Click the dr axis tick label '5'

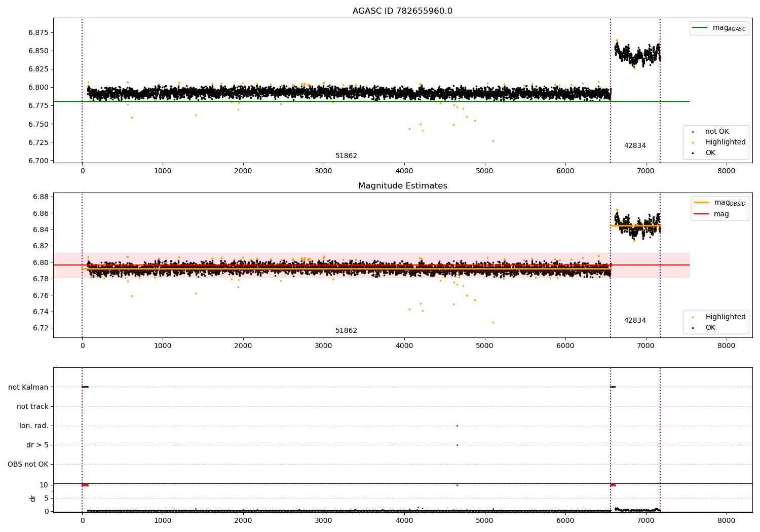point(46,499)
